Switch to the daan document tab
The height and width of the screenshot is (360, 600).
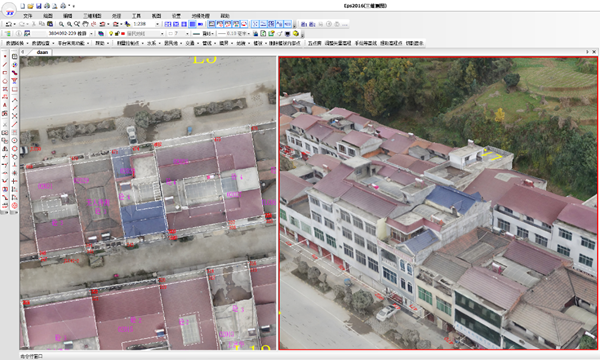(42, 52)
